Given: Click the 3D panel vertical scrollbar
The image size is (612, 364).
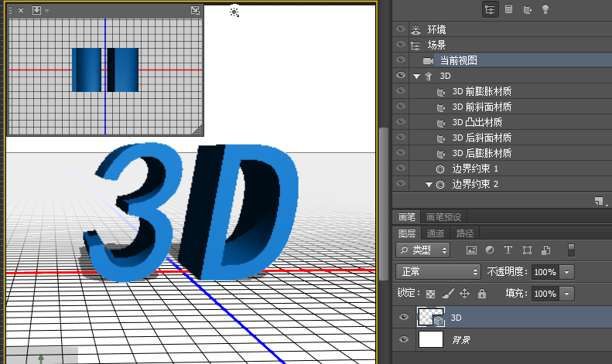Looking at the screenshot, I should pos(384,204).
